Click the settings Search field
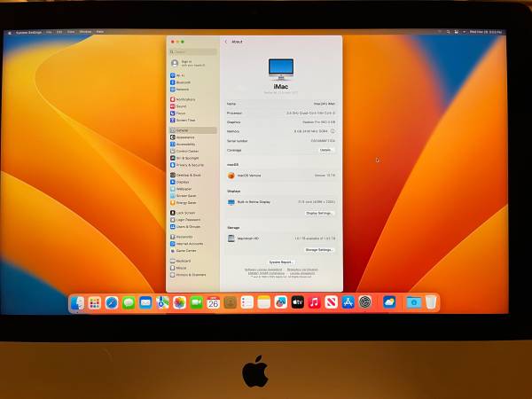 click(192, 51)
